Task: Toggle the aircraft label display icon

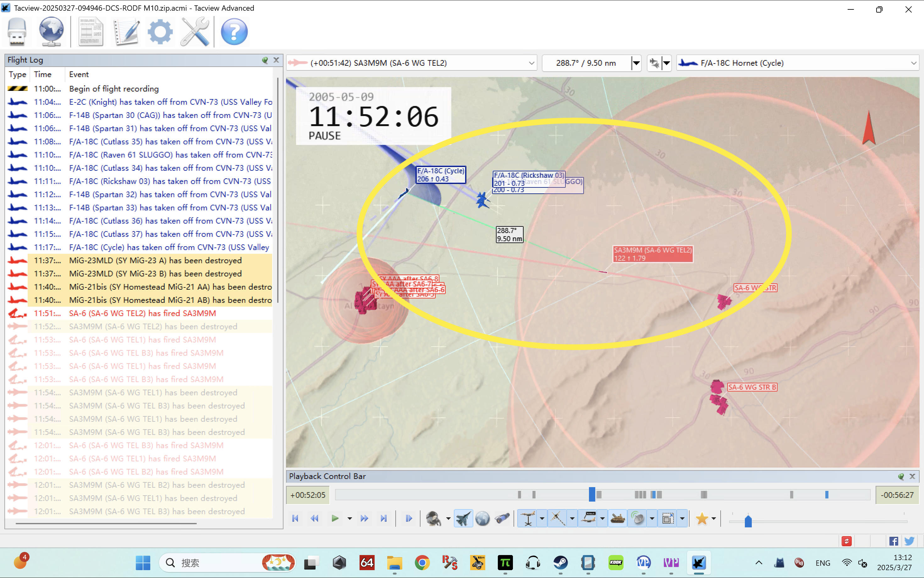Action: [x=588, y=518]
